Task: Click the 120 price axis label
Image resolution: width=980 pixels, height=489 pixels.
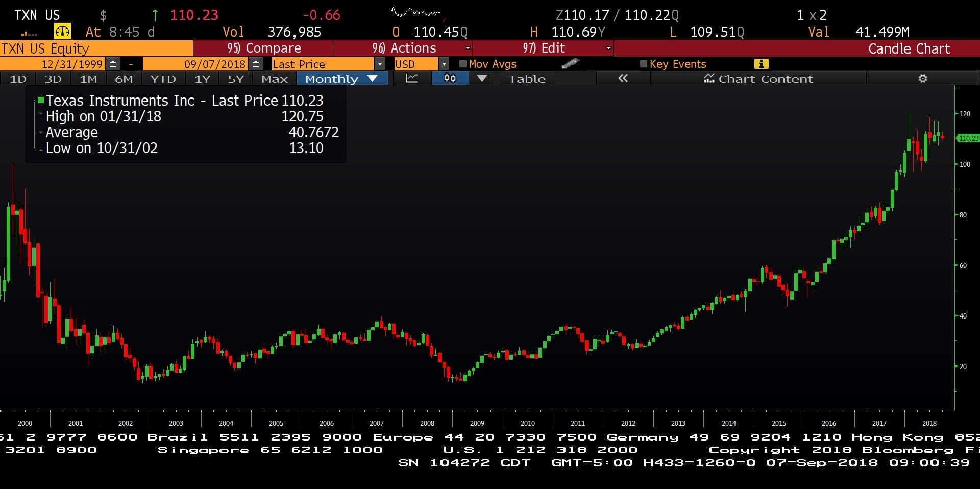Action: click(965, 114)
